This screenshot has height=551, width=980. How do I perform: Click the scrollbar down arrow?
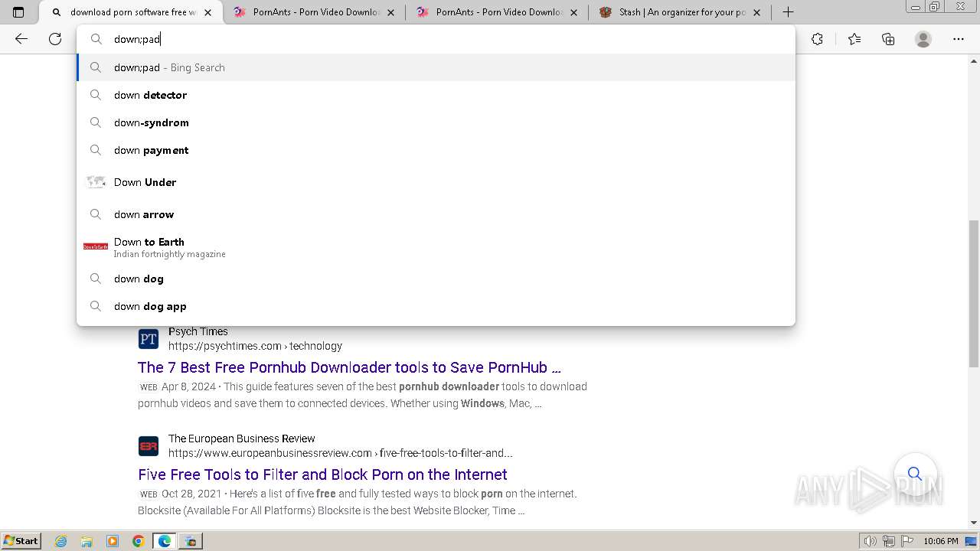pos(974,522)
